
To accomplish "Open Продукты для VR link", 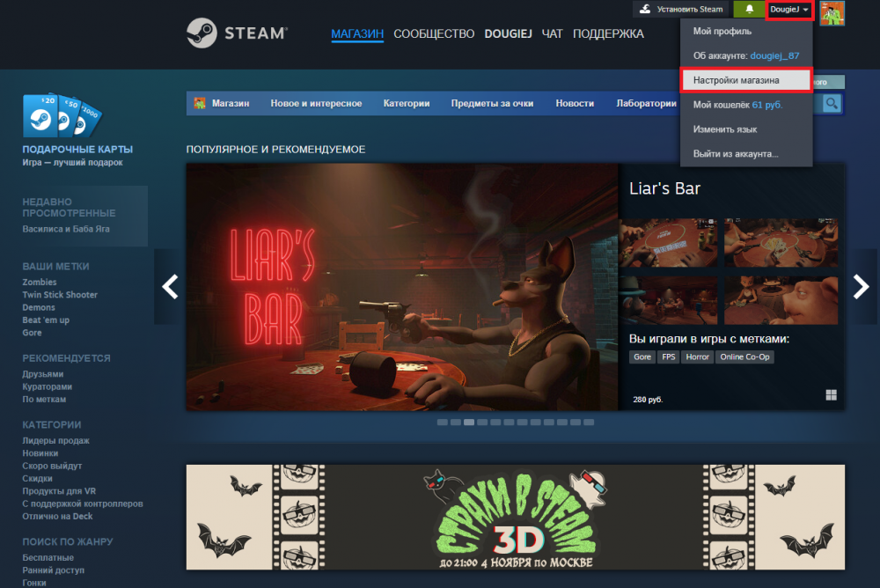I will [x=59, y=491].
